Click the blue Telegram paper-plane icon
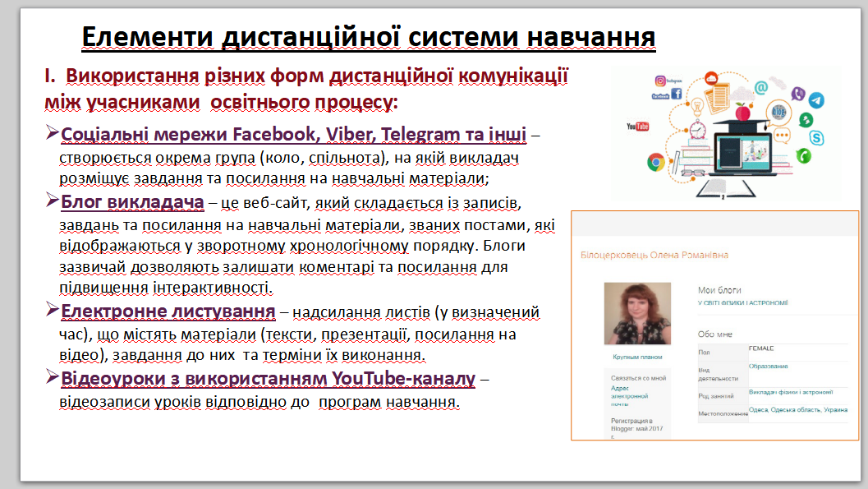This screenshot has height=489, width=868. (x=815, y=100)
